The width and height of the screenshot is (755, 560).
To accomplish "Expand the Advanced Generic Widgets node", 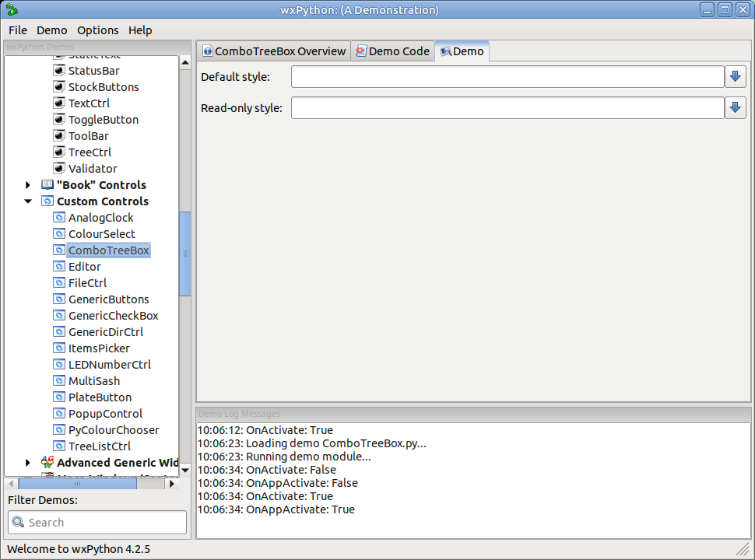I will tap(28, 462).
